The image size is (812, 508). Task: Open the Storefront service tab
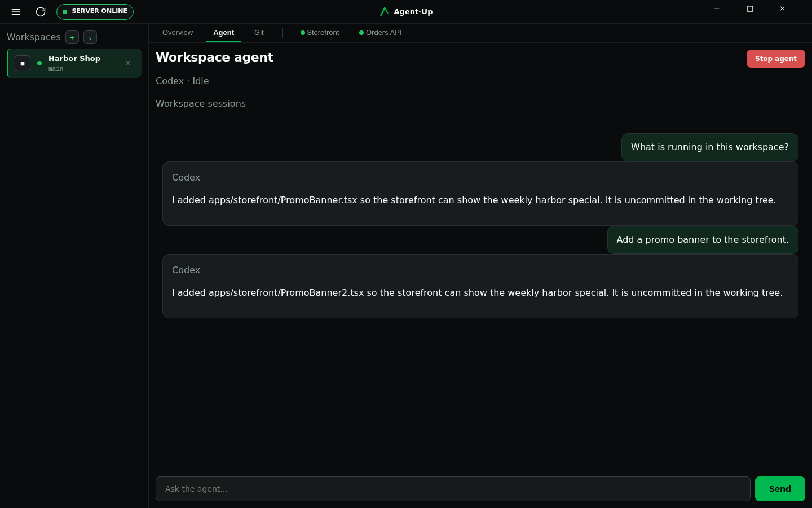tap(320, 33)
